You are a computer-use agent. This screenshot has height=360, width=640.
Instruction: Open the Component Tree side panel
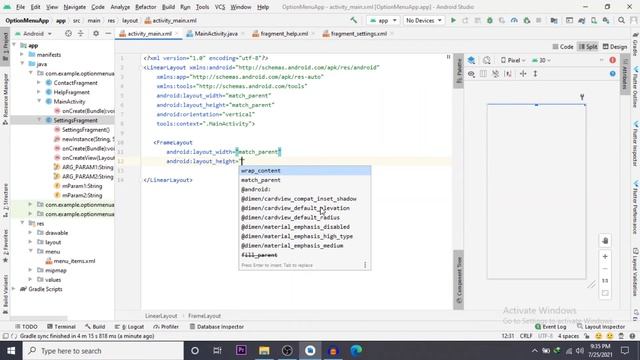pyautogui.click(x=458, y=280)
